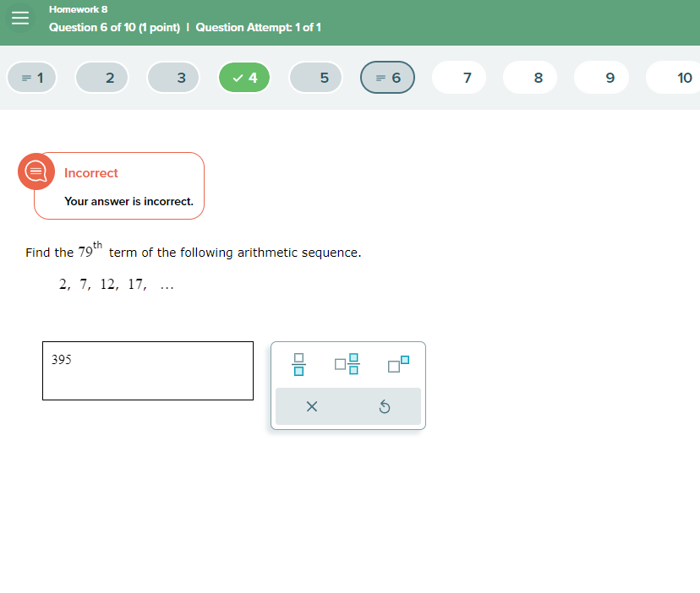Screen dimensions: 700x593
Task: Revisit question 6
Action: click(x=387, y=77)
